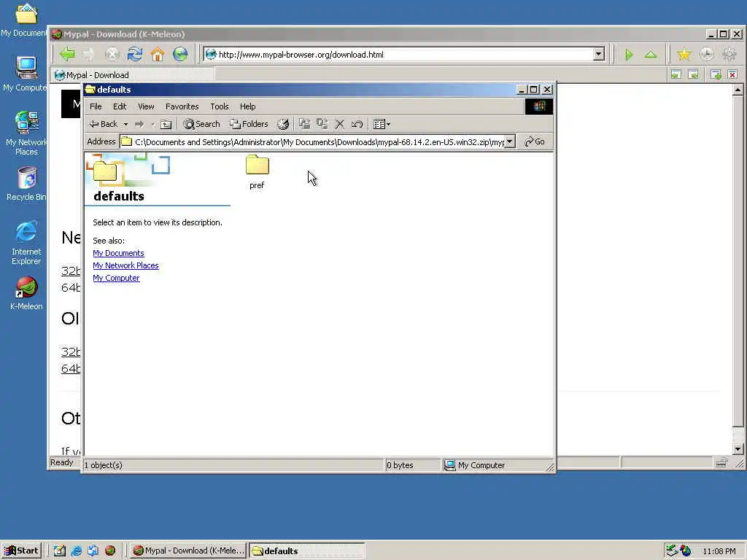Open the Recycle Bin desktop icon
The height and width of the screenshot is (560, 747).
[x=26, y=184]
